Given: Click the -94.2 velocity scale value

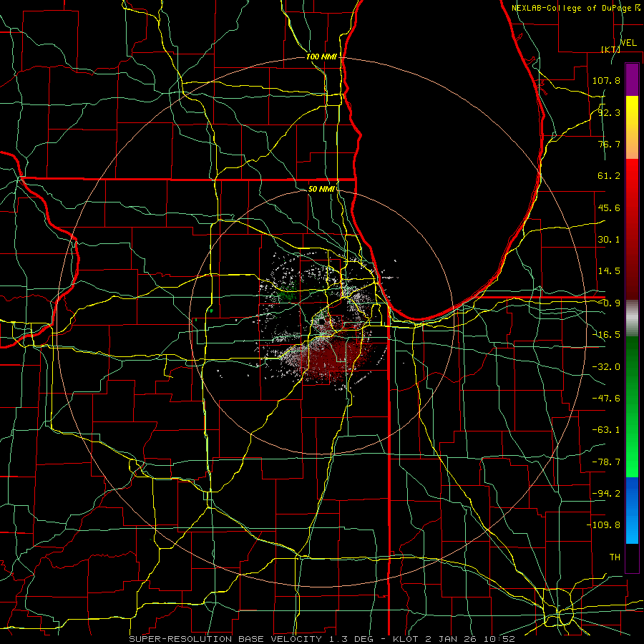Looking at the screenshot, I should 606,493.
